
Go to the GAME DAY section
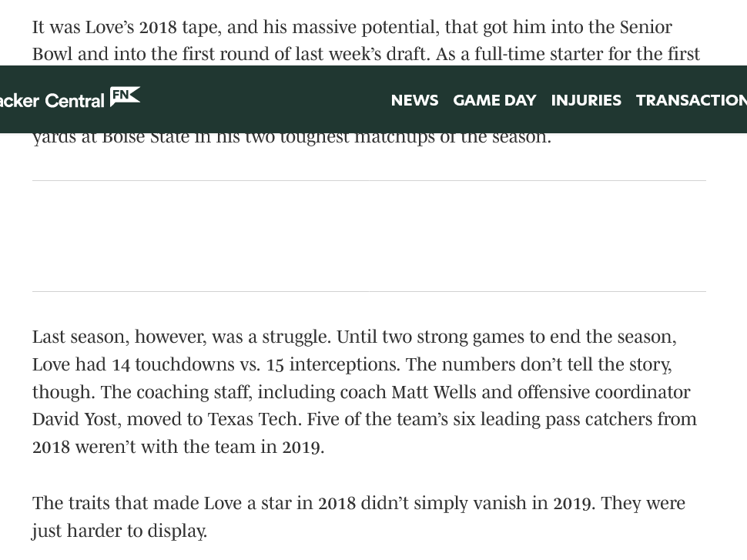coord(494,100)
